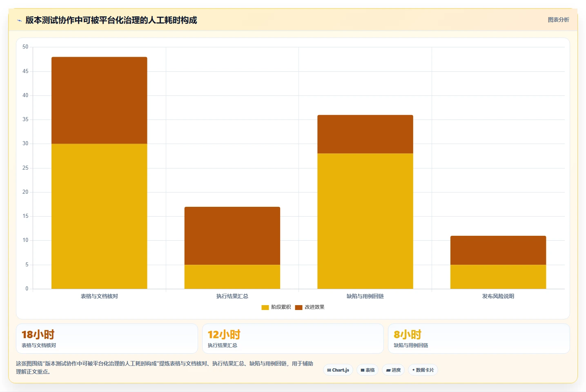
Task: Click the x-axis label 缺陷与用例回链
Action: point(365,296)
